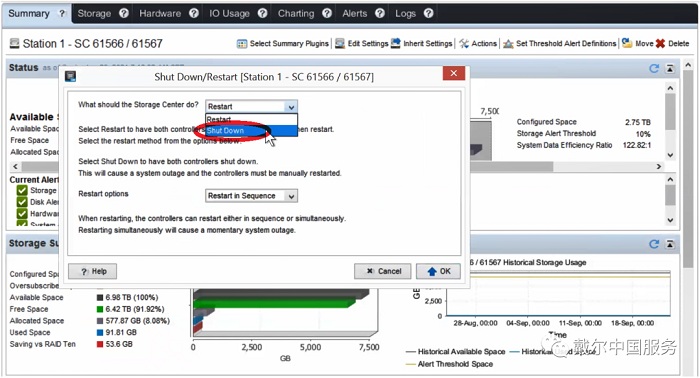The width and height of the screenshot is (700, 378).
Task: Close the Shut Down/Restart dialog
Action: click(454, 73)
